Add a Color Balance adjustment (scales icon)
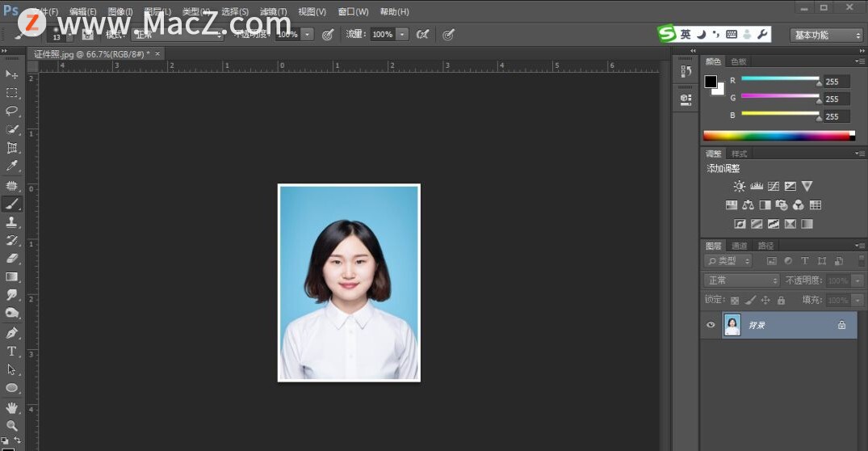The width and height of the screenshot is (868, 451). [748, 205]
